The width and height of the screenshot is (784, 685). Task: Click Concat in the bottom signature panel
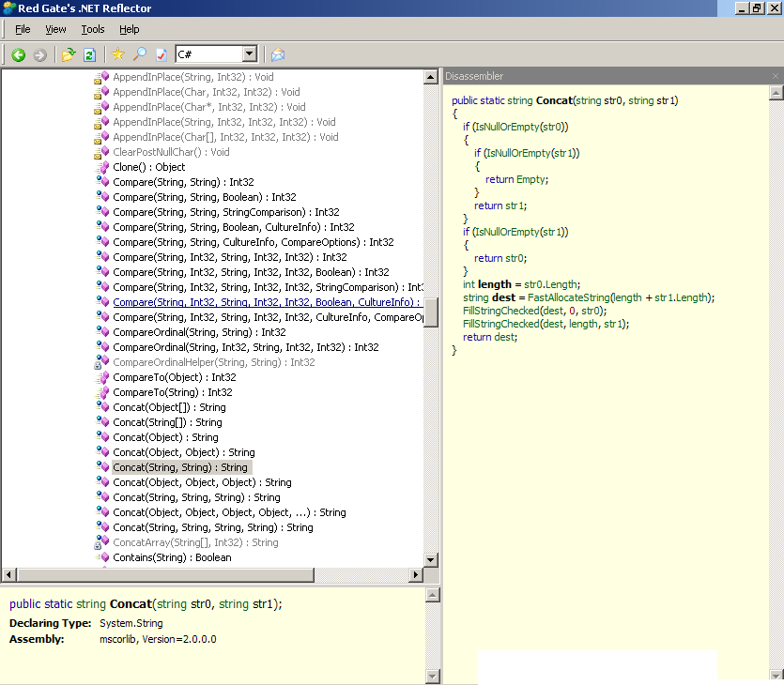point(131,604)
